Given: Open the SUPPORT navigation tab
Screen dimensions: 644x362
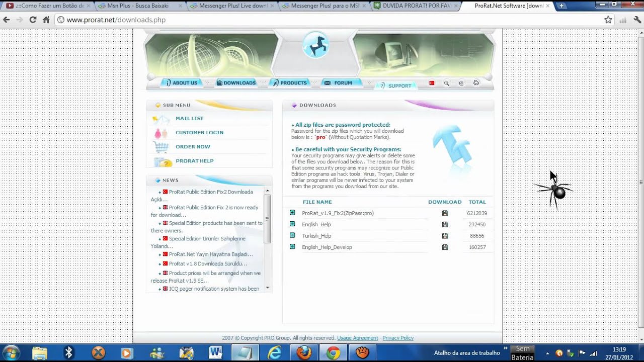Looking at the screenshot, I should (396, 86).
